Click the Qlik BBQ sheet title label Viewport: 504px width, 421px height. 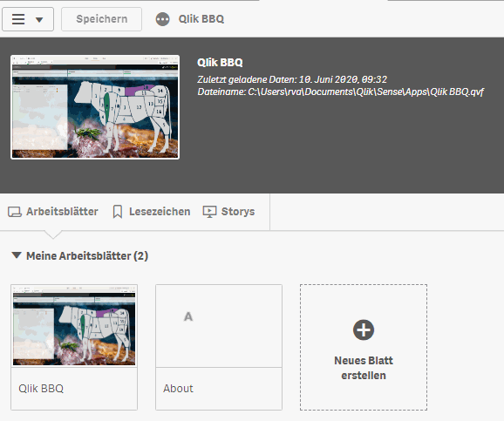click(41, 389)
